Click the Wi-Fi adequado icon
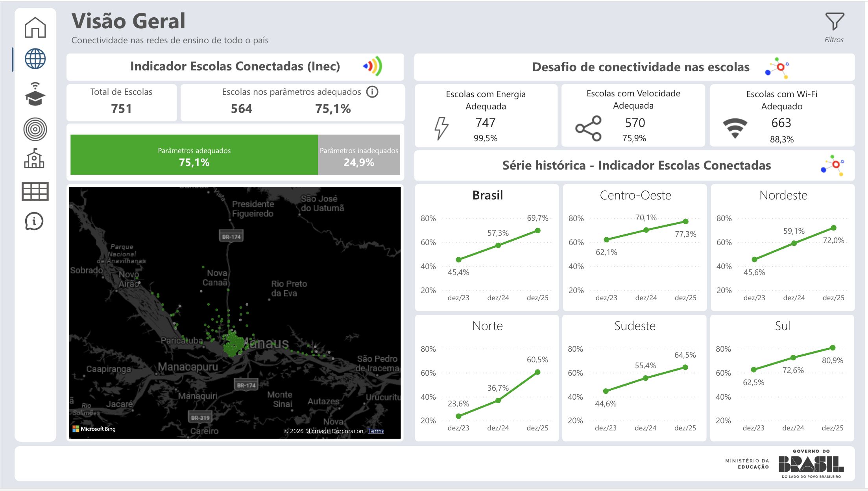This screenshot has height=491, width=868. pyautogui.click(x=735, y=128)
